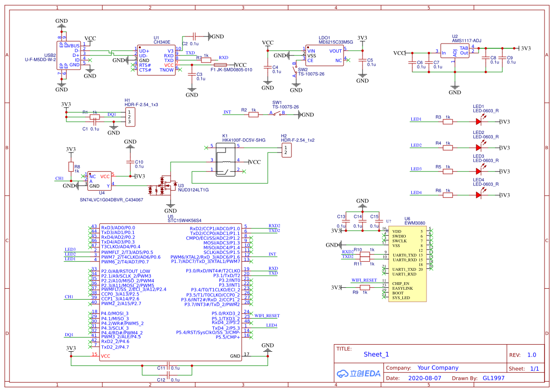554x392 pixels.
Task: Select the USB2 connector symbol
Action: 69,55
